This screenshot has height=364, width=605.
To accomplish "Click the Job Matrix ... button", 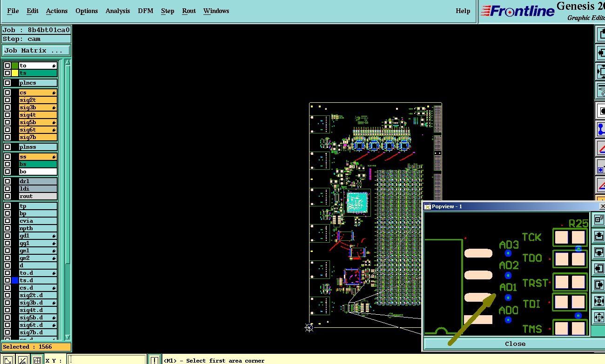I will (36, 50).
